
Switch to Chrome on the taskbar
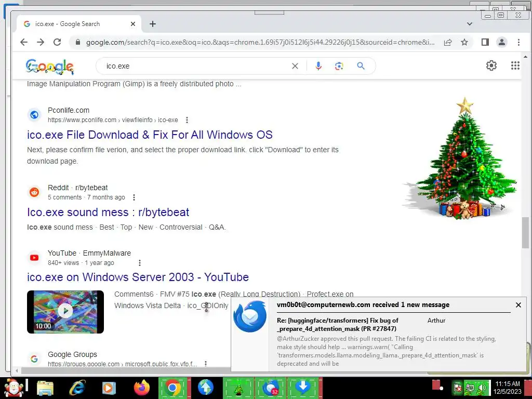[x=172, y=388]
